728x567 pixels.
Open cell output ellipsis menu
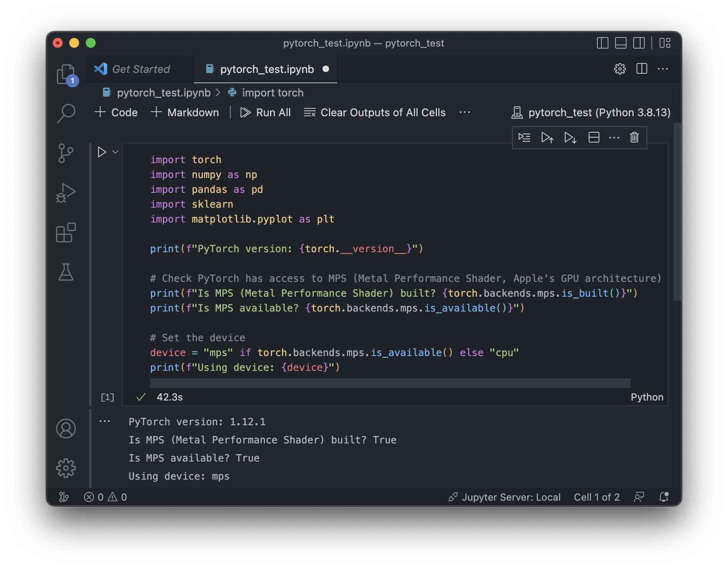click(105, 421)
